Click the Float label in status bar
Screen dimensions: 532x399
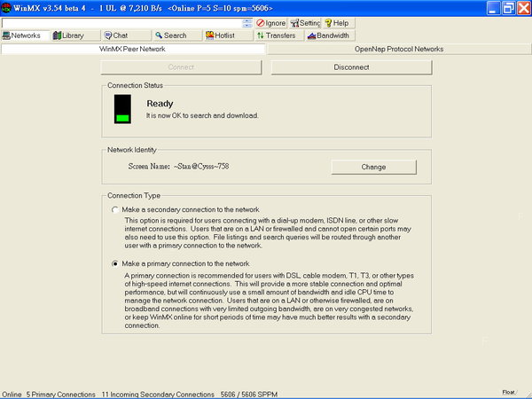pyautogui.click(x=508, y=392)
